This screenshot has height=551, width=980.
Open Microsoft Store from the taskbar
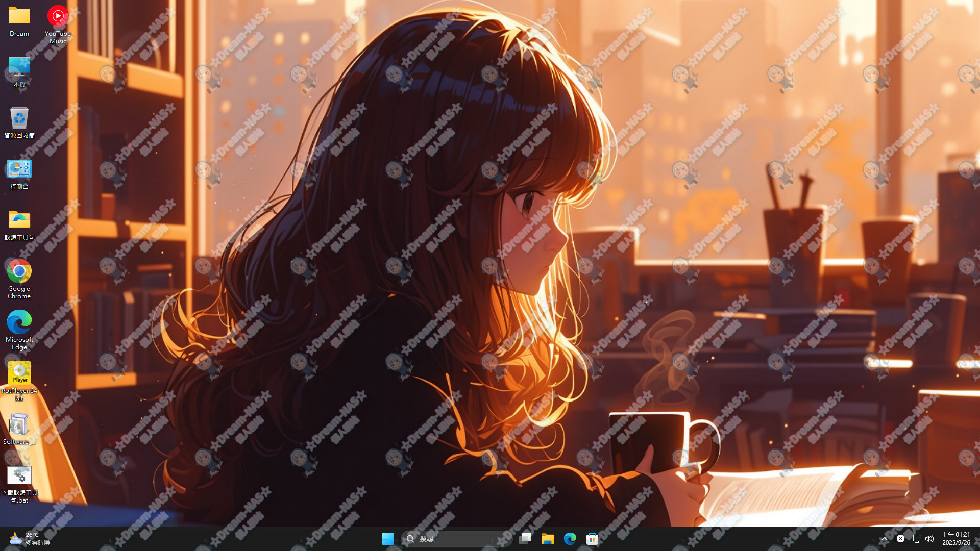point(592,538)
